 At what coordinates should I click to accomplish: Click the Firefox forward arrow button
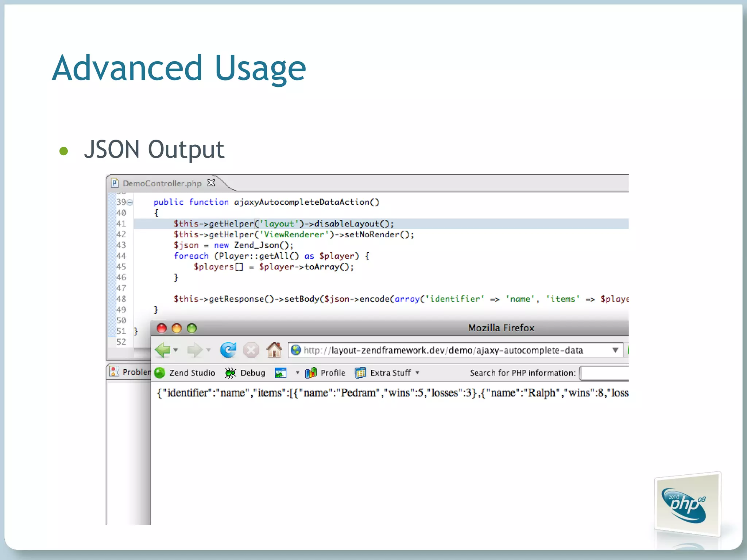[x=194, y=350]
